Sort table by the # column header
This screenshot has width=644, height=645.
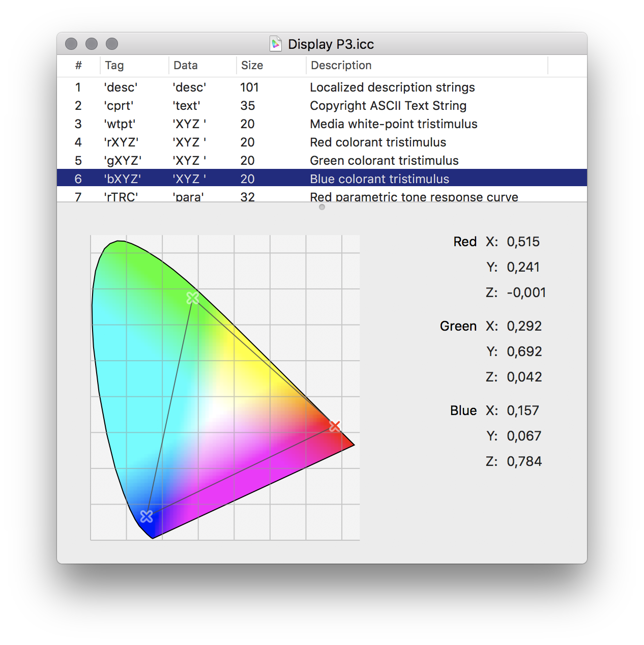[78, 65]
